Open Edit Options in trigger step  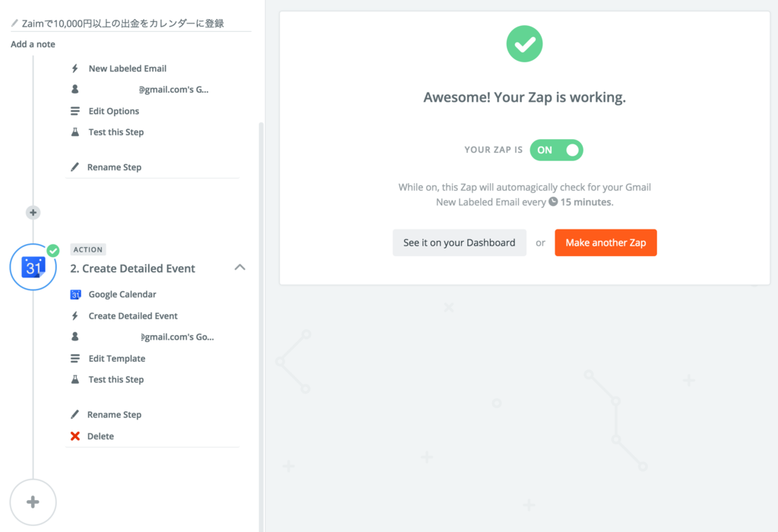click(x=113, y=111)
